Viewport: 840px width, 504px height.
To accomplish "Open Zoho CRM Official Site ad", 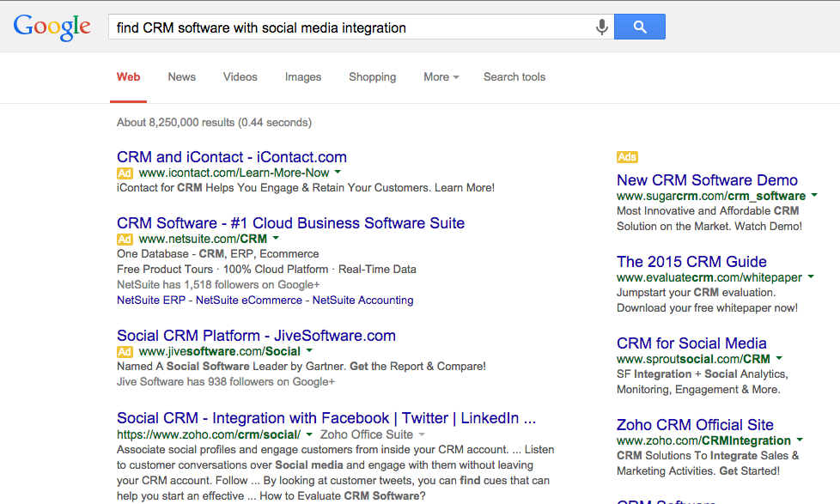I will (x=695, y=425).
